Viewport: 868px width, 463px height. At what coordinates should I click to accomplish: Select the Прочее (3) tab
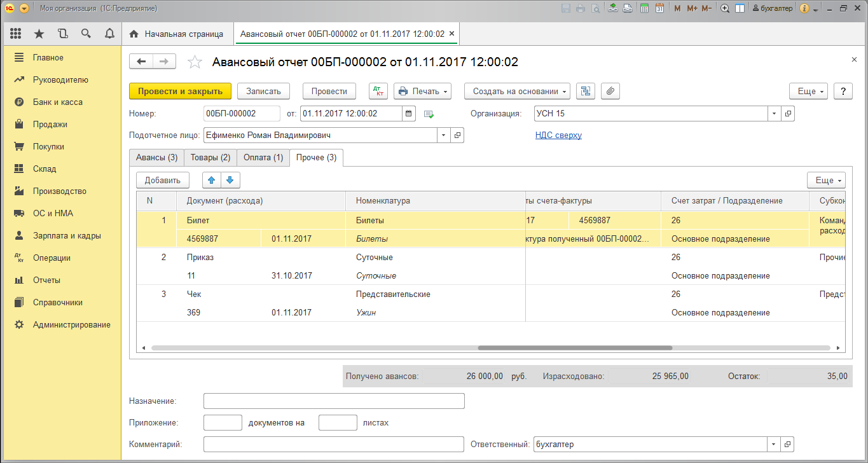(317, 157)
